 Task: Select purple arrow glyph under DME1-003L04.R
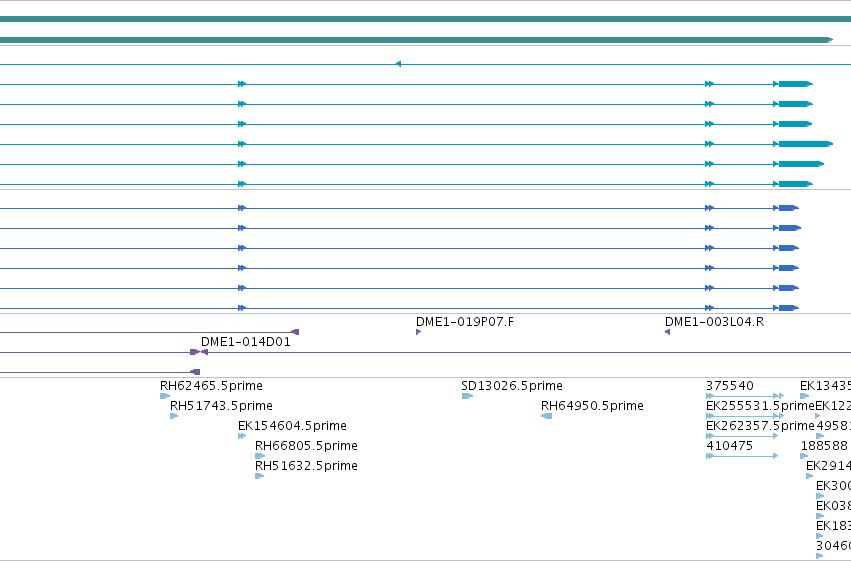coord(668,332)
